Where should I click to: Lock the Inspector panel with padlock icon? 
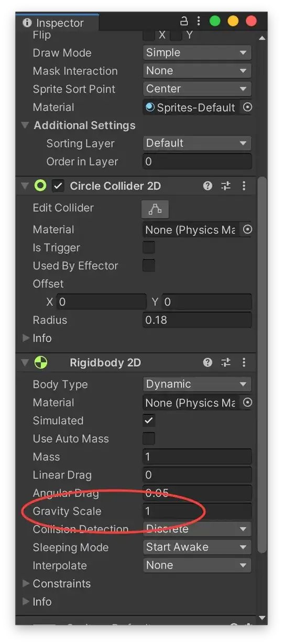click(x=184, y=21)
